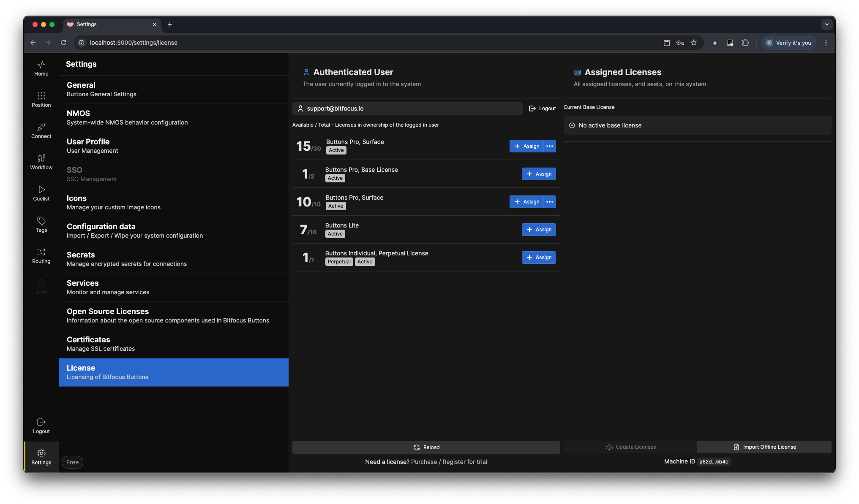Close the Settings browser tab

point(155,24)
